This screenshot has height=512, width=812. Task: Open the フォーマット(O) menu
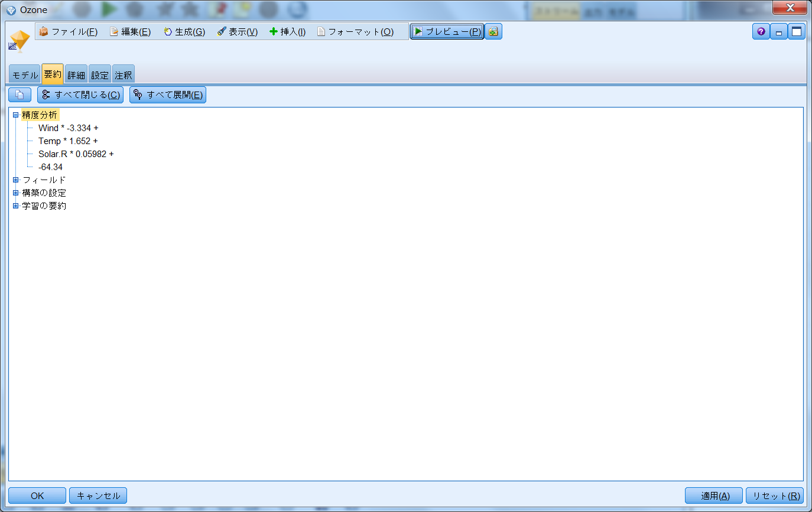[355, 32]
